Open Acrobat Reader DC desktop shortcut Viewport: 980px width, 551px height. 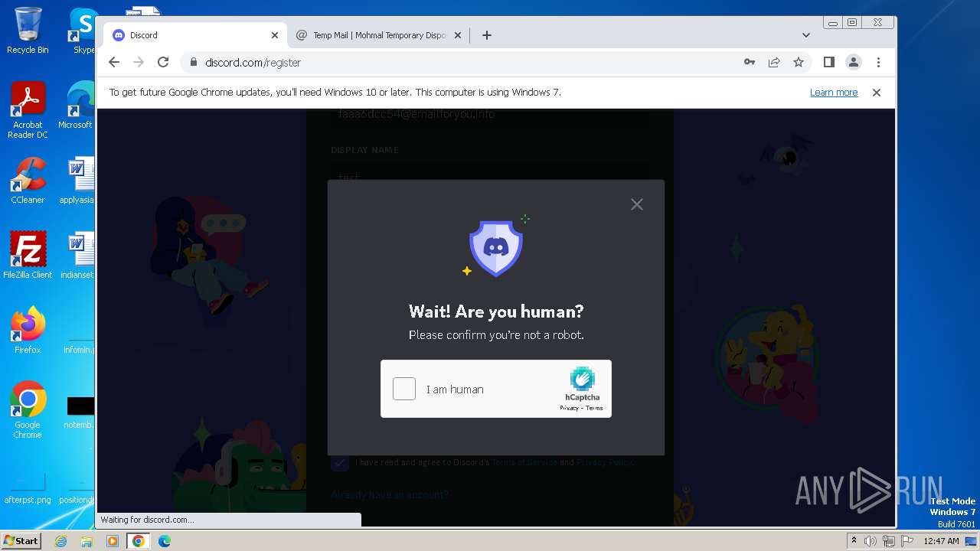[28, 111]
